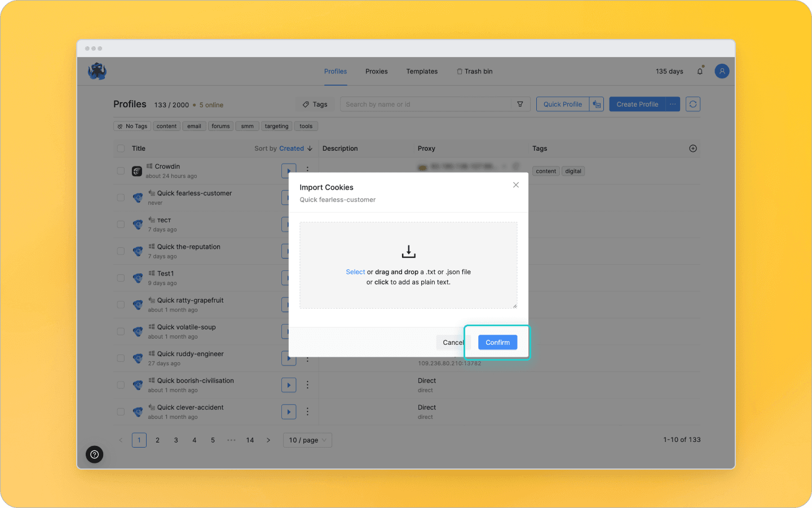This screenshot has height=508, width=812.
Task: Open Quick clever-accident more options menu
Action: click(307, 411)
